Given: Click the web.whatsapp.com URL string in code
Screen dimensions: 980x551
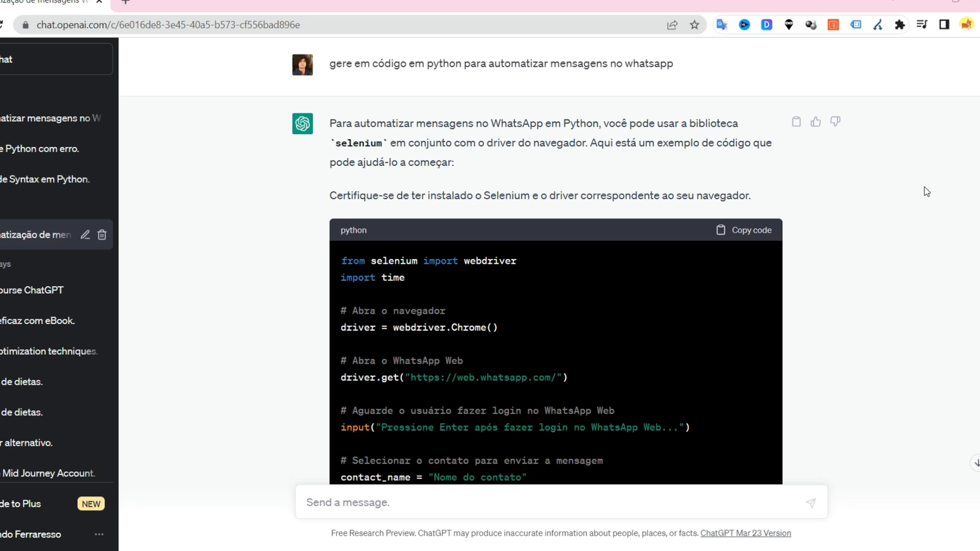Looking at the screenshot, I should point(483,378).
